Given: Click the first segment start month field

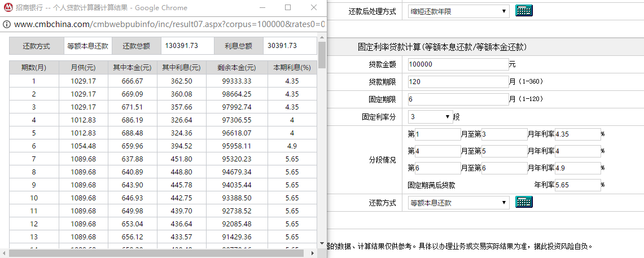Looking at the screenshot, I should 438,134.
